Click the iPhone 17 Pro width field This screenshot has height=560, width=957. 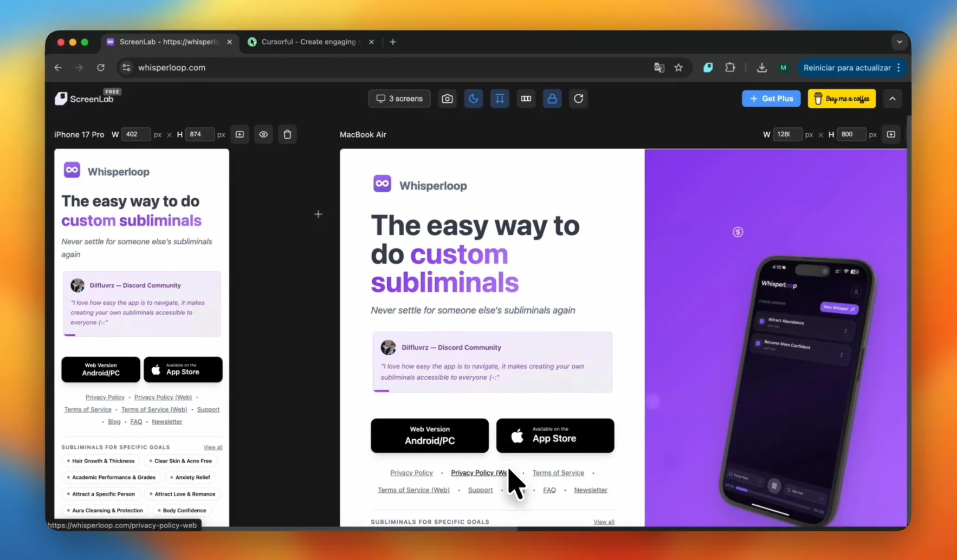(135, 134)
